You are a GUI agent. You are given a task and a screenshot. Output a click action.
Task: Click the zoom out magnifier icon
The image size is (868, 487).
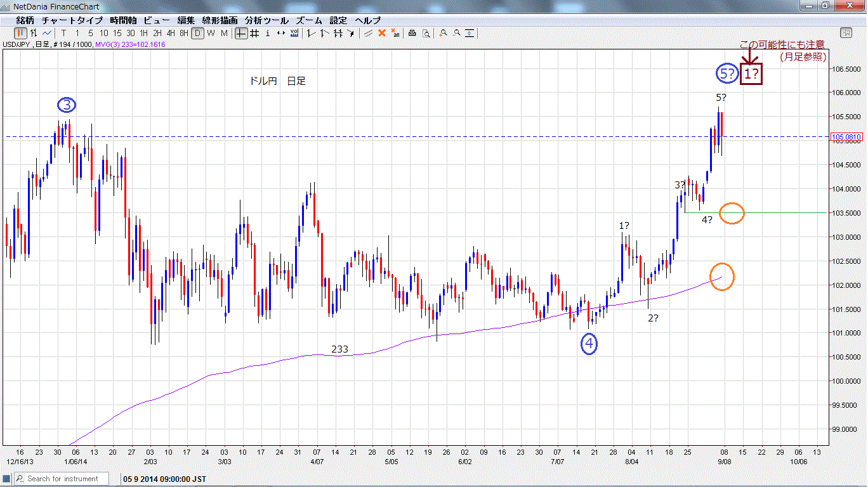(x=456, y=33)
